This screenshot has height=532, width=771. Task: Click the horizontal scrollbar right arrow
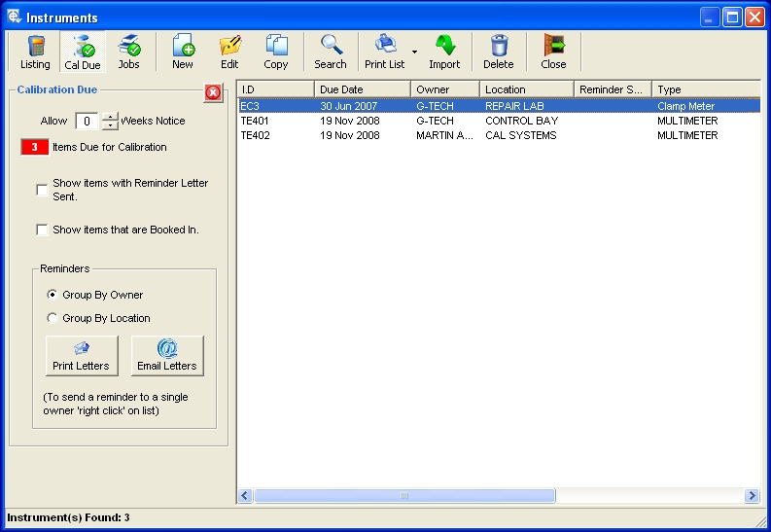(x=751, y=496)
